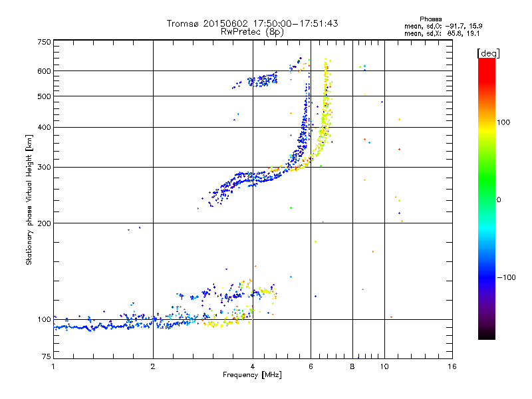Image resolution: width=532 pixels, height=399 pixels.
Task: Click the colorbar '-100' tick label
Action: [506, 277]
